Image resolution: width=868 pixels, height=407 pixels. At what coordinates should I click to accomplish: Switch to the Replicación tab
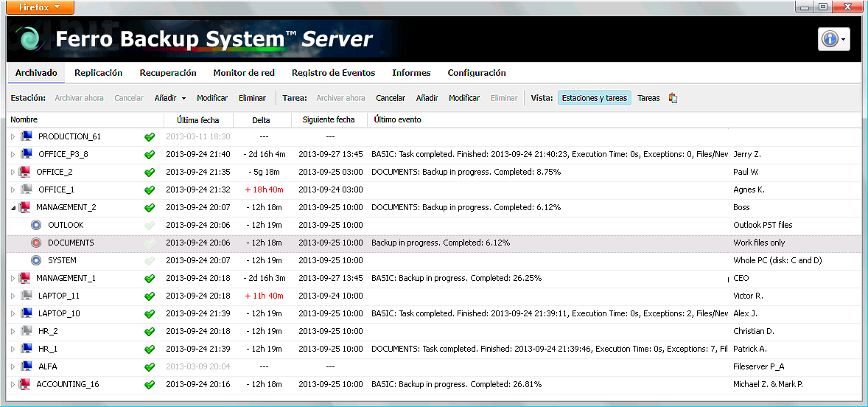(98, 73)
